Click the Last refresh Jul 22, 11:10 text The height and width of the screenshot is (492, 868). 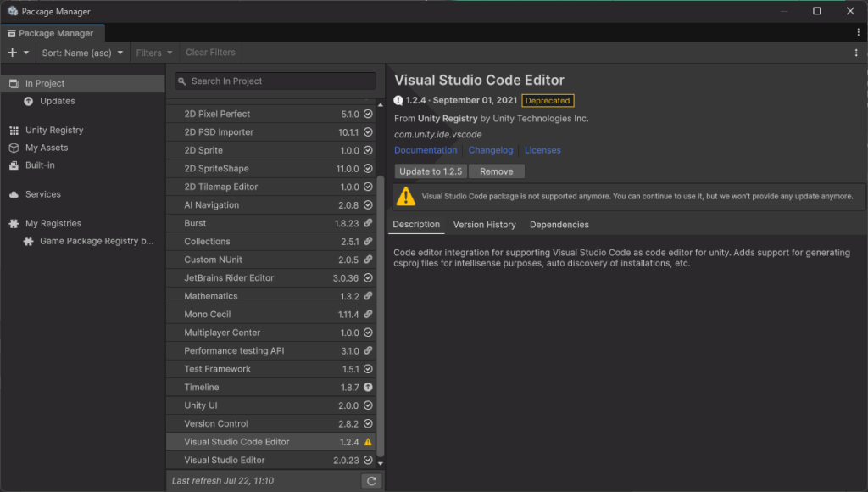(x=223, y=481)
